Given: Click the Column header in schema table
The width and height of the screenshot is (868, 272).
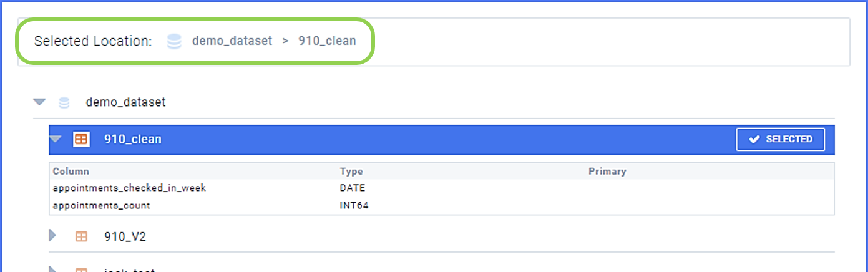Looking at the screenshot, I should (x=71, y=171).
